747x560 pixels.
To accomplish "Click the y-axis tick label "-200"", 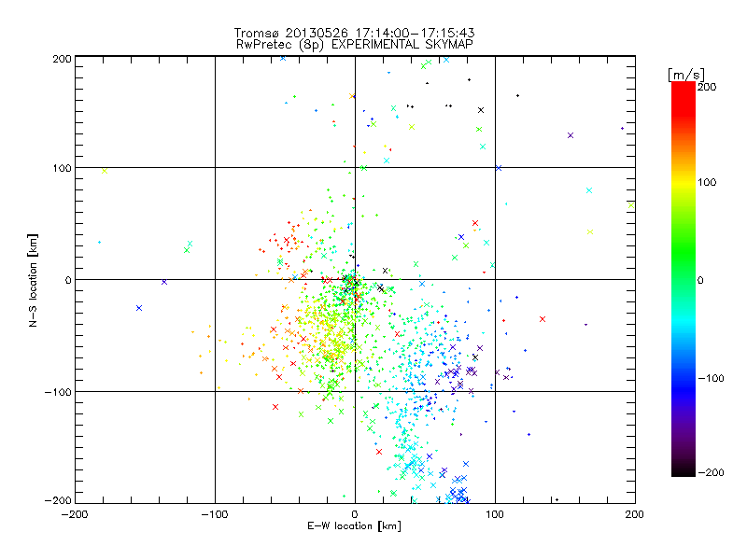I will click(58, 500).
